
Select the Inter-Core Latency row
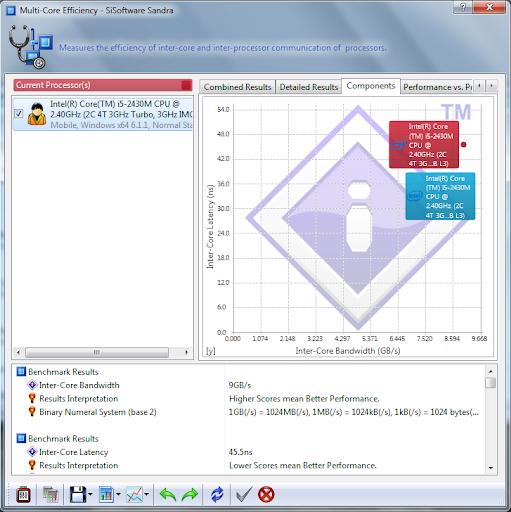pyautogui.click(x=248, y=452)
